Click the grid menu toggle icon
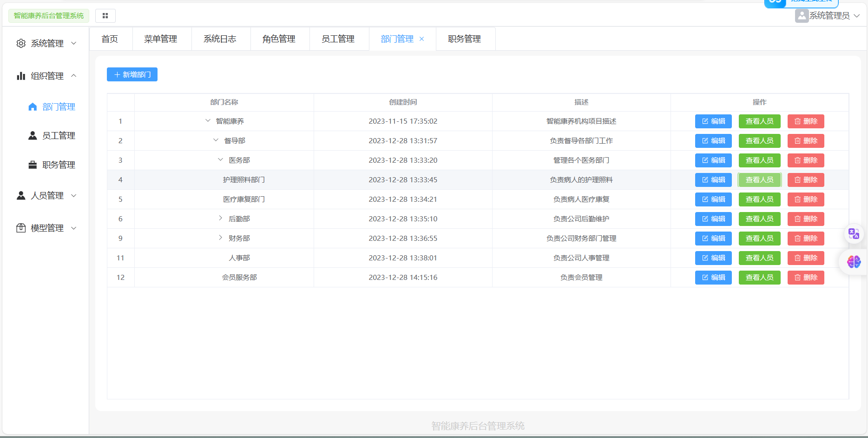The width and height of the screenshot is (868, 438). [x=105, y=16]
